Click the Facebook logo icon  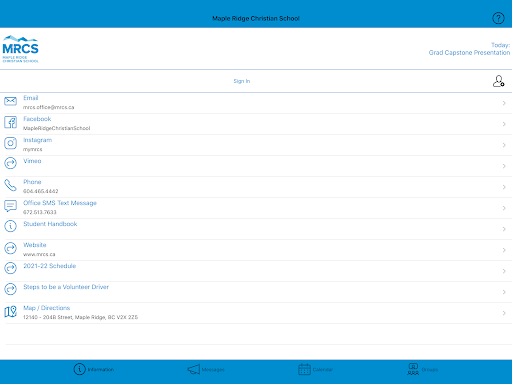(10, 122)
